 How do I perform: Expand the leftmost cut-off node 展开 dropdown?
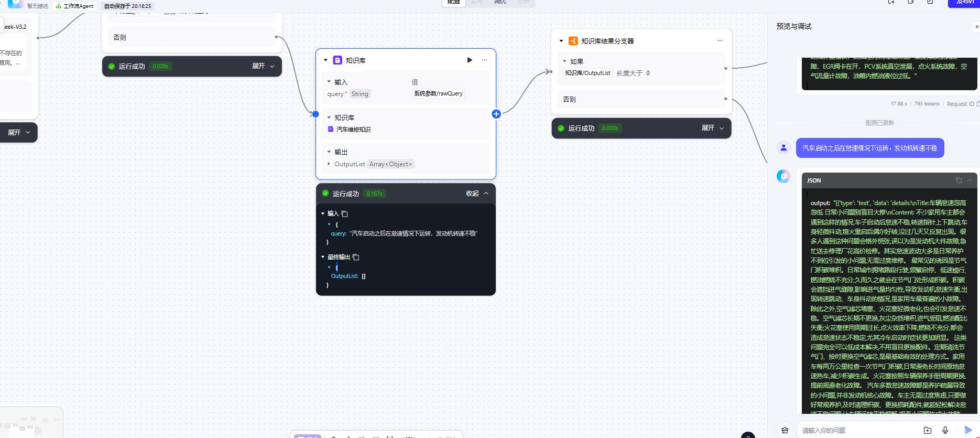19,133
